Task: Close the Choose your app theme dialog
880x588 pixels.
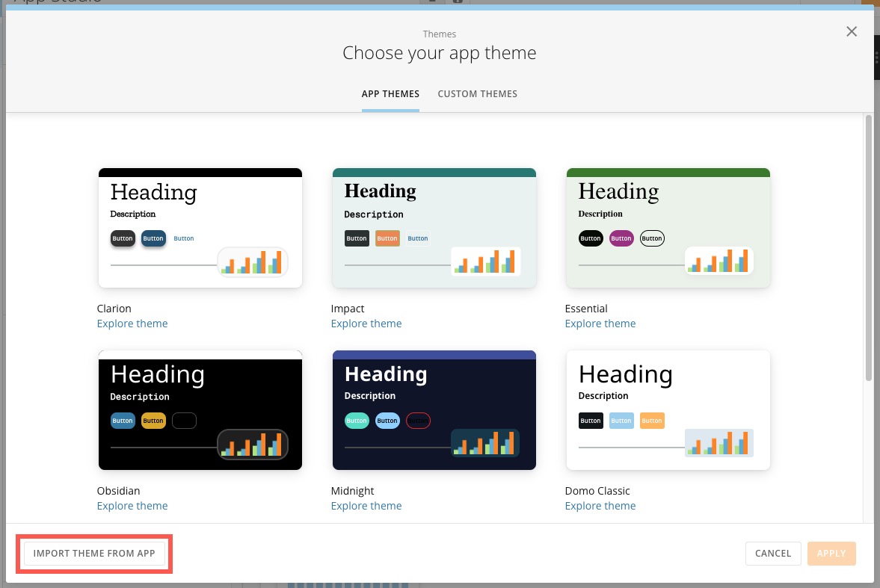Action: [851, 31]
